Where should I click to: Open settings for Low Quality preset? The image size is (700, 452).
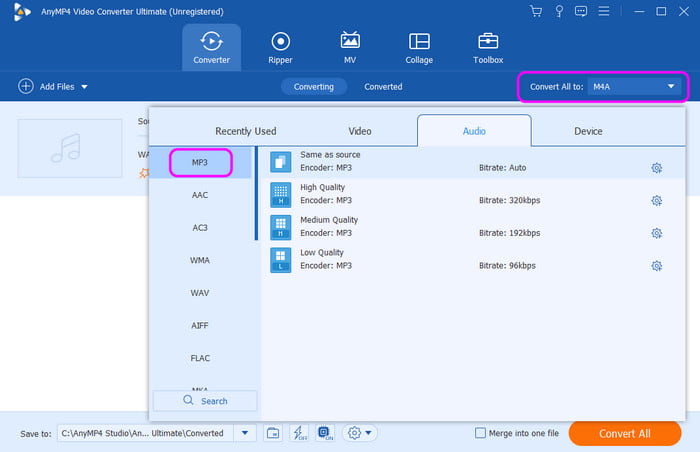tap(656, 266)
